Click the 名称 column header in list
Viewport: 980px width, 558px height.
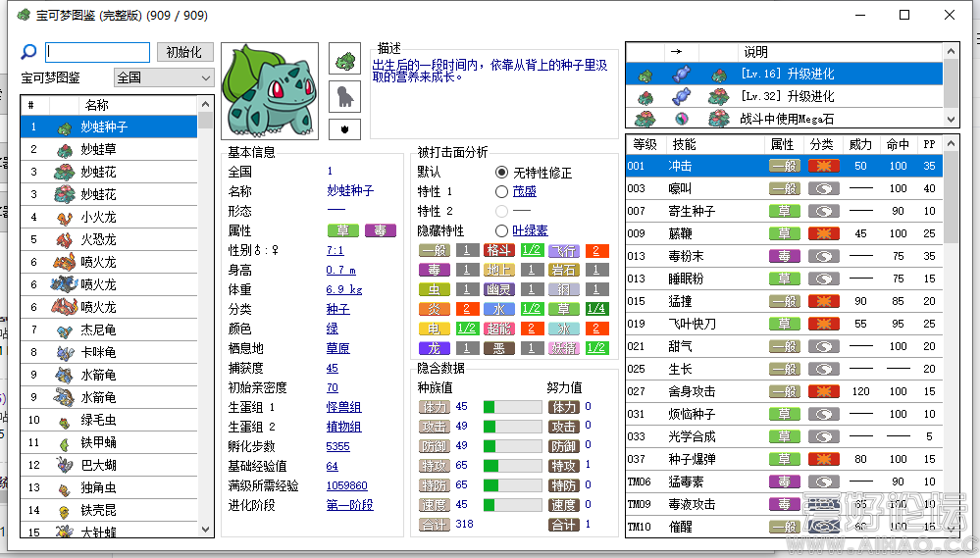coord(136,105)
